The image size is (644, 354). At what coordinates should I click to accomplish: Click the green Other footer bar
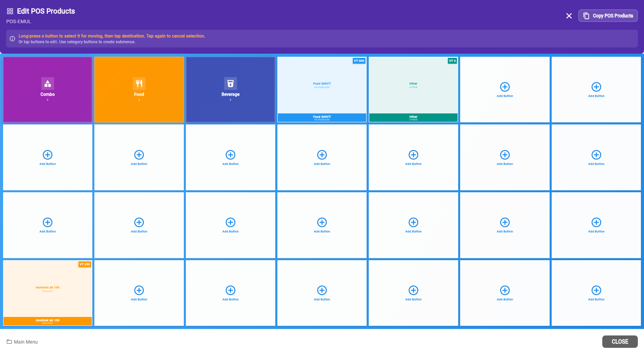pos(413,118)
